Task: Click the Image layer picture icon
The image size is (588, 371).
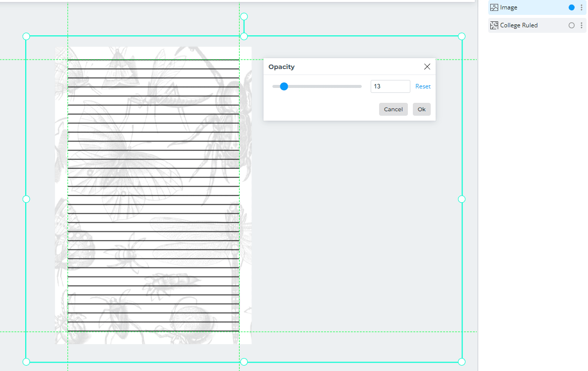Action: [494, 7]
